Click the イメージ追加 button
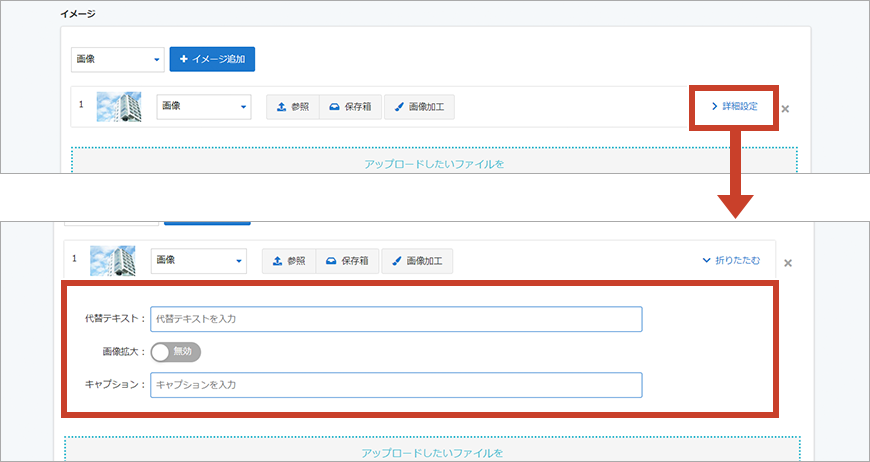The image size is (870, 462). coord(212,59)
